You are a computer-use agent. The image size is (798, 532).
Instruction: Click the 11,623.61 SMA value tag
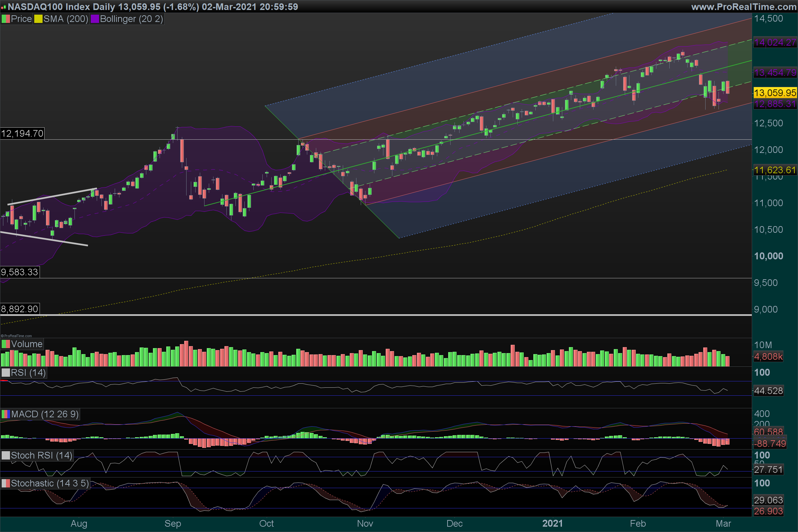[x=775, y=170]
